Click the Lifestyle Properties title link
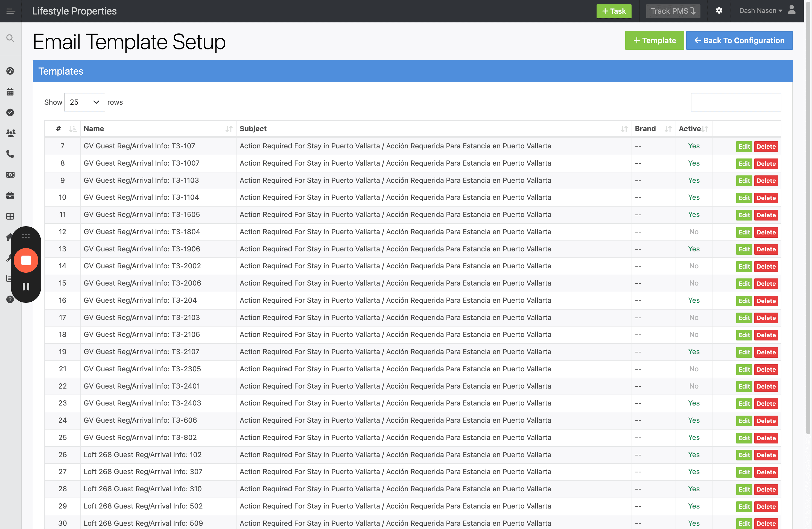Image resolution: width=812 pixels, height=529 pixels. tap(74, 11)
